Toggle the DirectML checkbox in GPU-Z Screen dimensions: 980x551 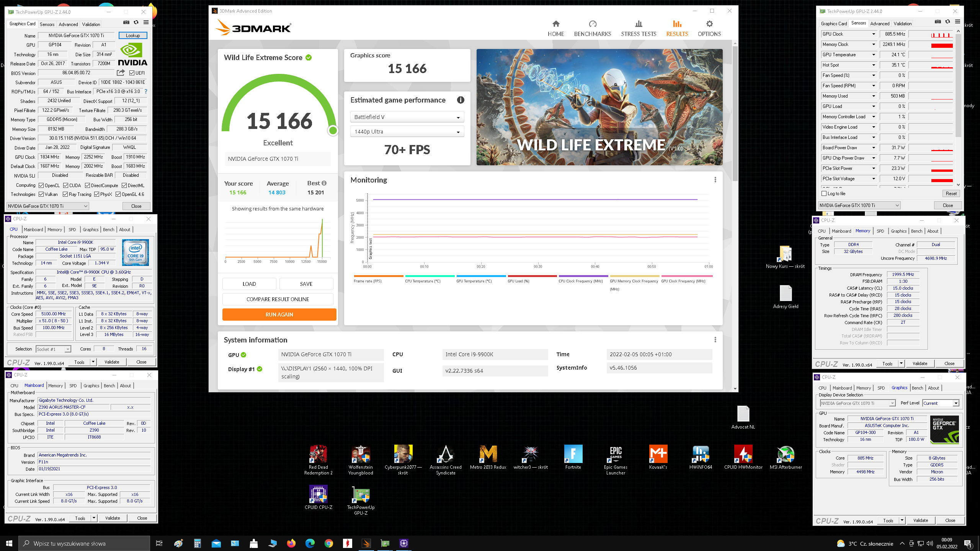(124, 186)
